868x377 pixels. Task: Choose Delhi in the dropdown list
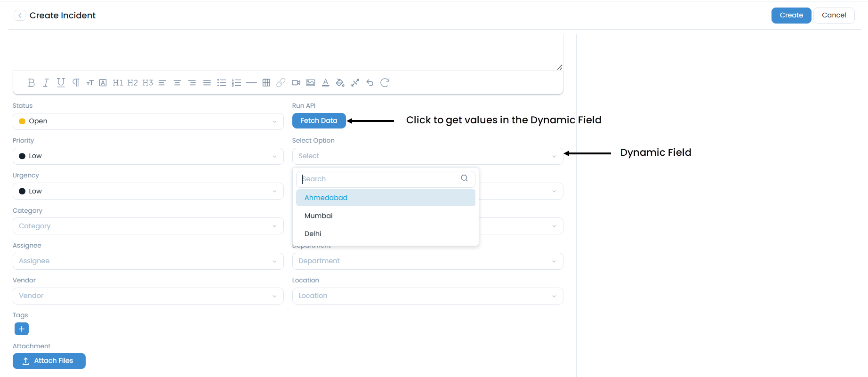(313, 233)
